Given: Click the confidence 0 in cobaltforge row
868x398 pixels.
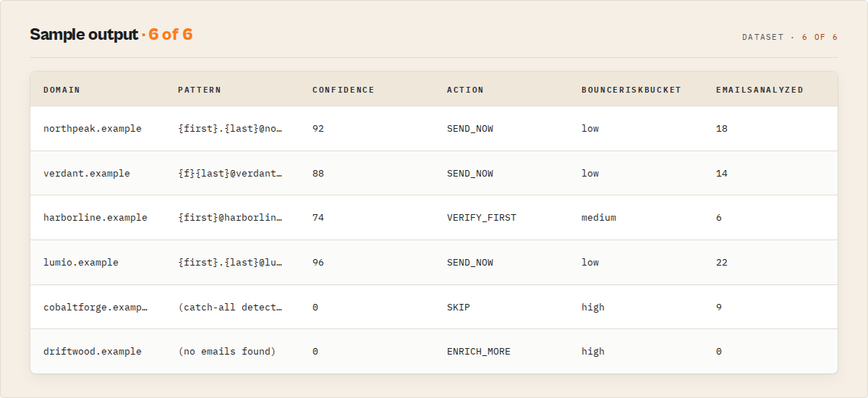Looking at the screenshot, I should [315, 308].
